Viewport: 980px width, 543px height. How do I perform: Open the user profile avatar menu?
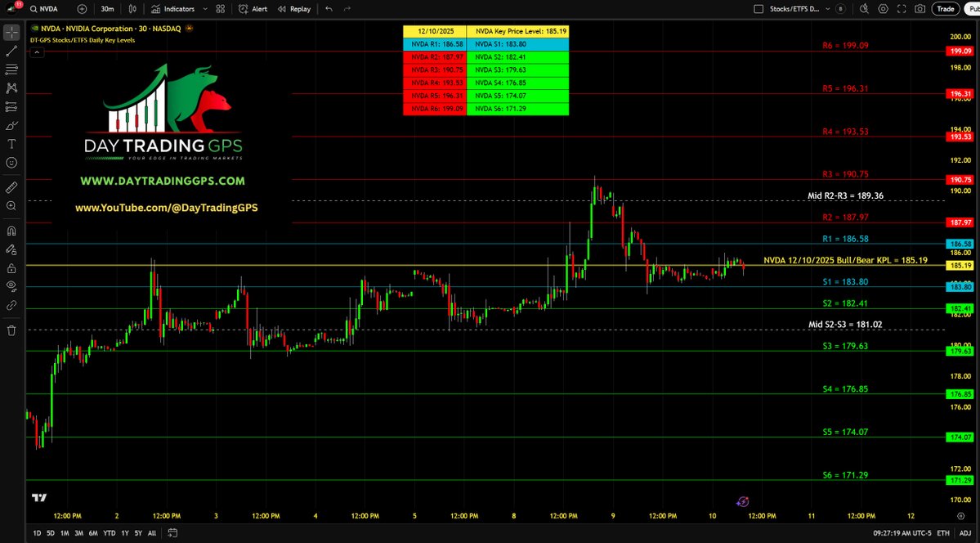coord(12,8)
